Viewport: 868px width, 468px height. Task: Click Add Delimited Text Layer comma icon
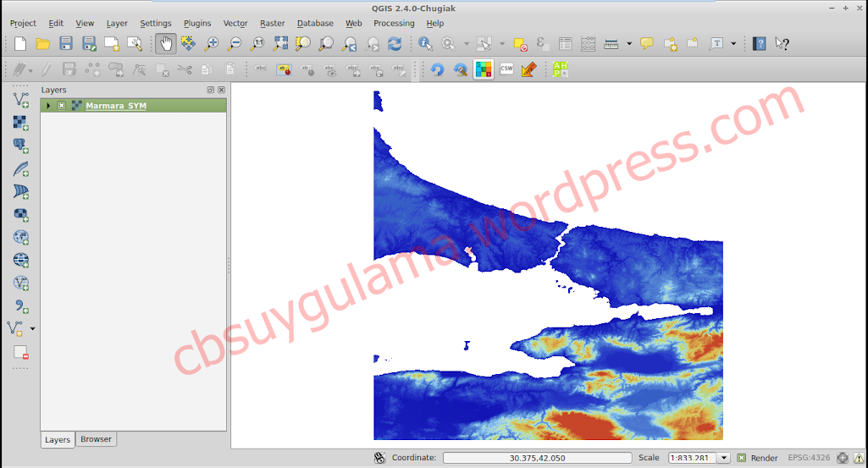[x=21, y=306]
